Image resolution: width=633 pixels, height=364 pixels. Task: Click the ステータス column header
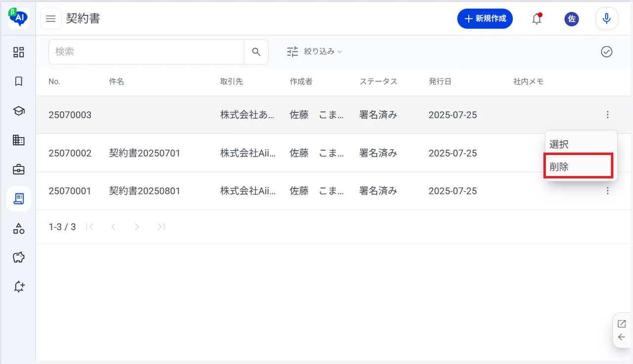(378, 81)
